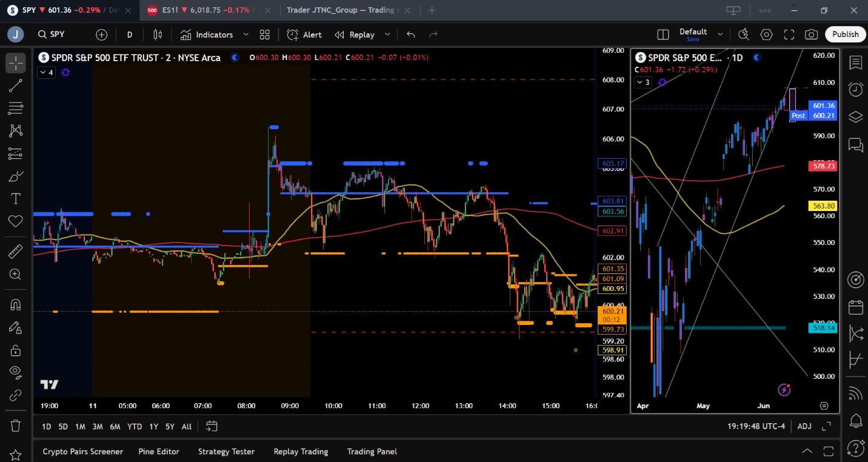Open the alerts clock panel

[x=855, y=90]
